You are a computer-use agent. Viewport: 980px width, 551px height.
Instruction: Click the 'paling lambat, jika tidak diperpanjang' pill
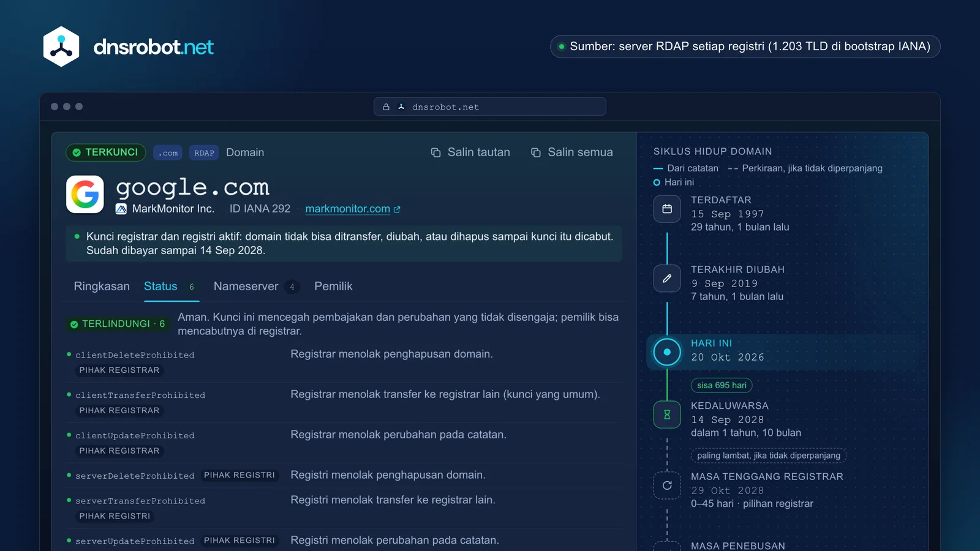coord(769,455)
